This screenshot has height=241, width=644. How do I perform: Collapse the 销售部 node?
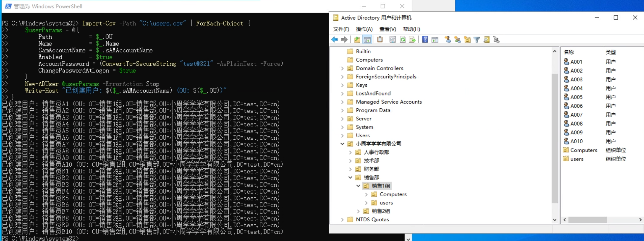click(350, 177)
